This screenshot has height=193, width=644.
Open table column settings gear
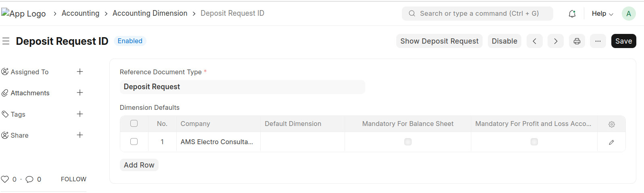[x=612, y=124]
